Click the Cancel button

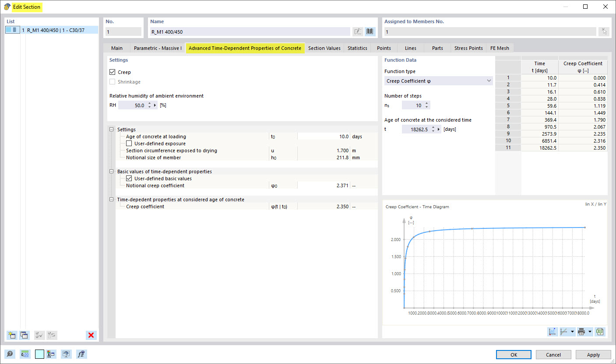click(553, 355)
